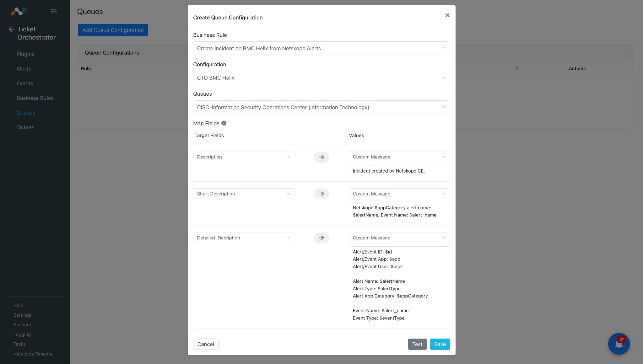Click the Netskope logo icon
The height and width of the screenshot is (364, 643).
tap(19, 11)
